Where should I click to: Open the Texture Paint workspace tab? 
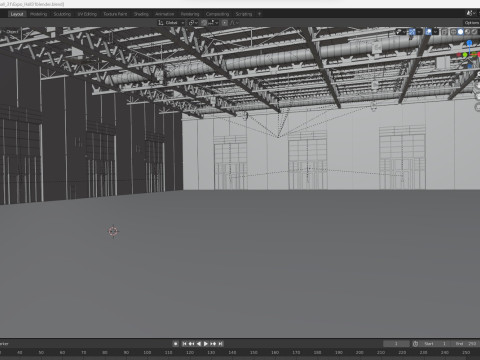pos(115,14)
